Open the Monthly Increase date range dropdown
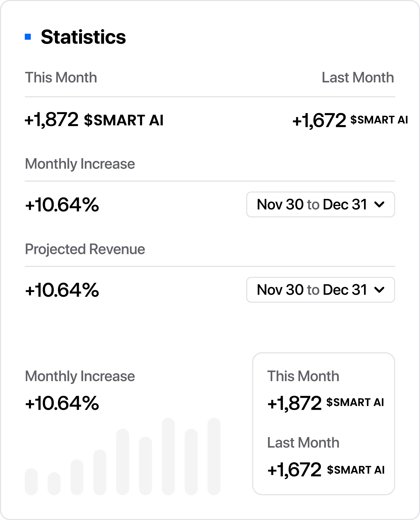The height and width of the screenshot is (520, 420). [320, 204]
